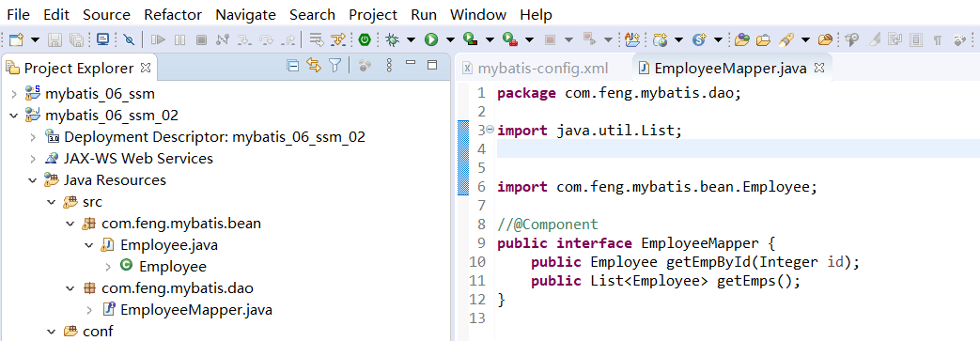Click the Drop to Frame icon
This screenshot has height=341, width=980.
(x=318, y=40)
